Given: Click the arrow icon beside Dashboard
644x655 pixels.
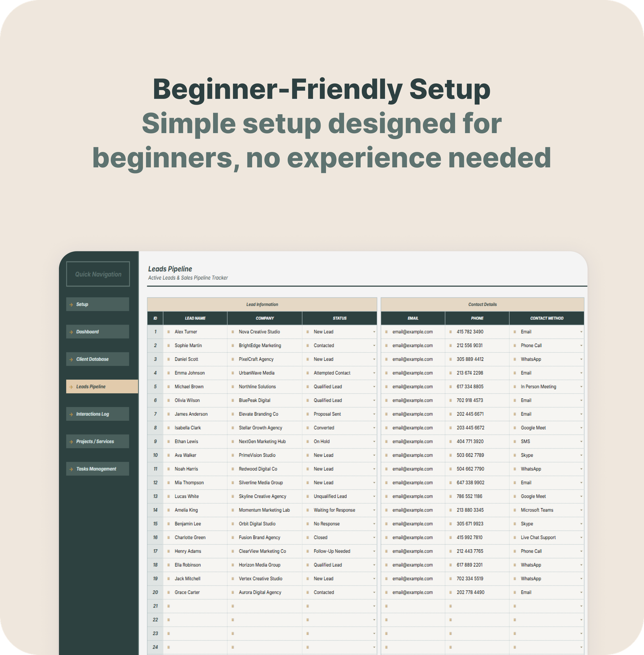Looking at the screenshot, I should (71, 332).
